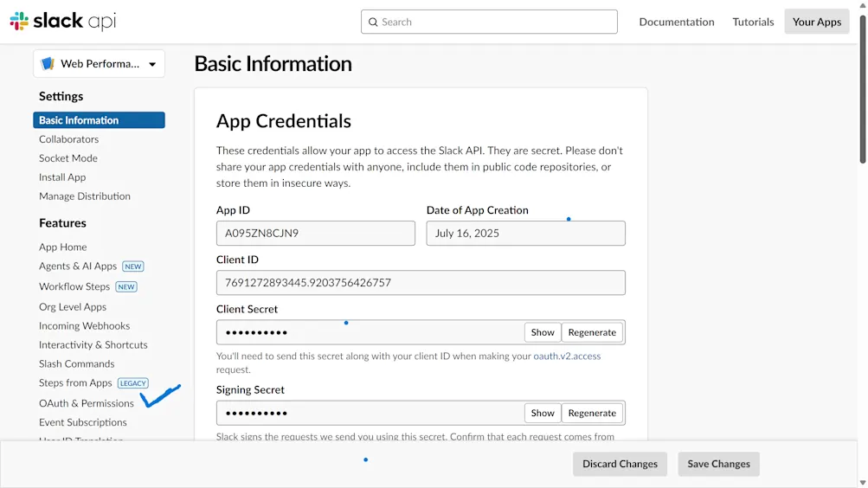Focus the Search field in header

pos(489,22)
